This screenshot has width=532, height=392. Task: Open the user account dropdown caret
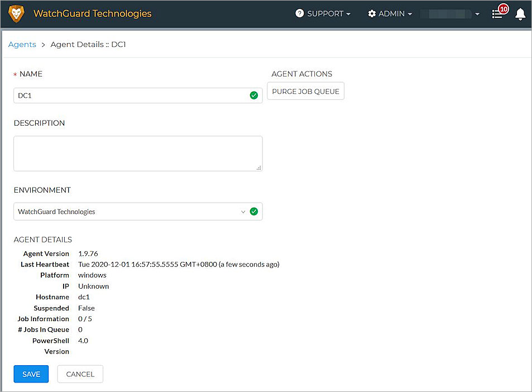[x=477, y=14]
